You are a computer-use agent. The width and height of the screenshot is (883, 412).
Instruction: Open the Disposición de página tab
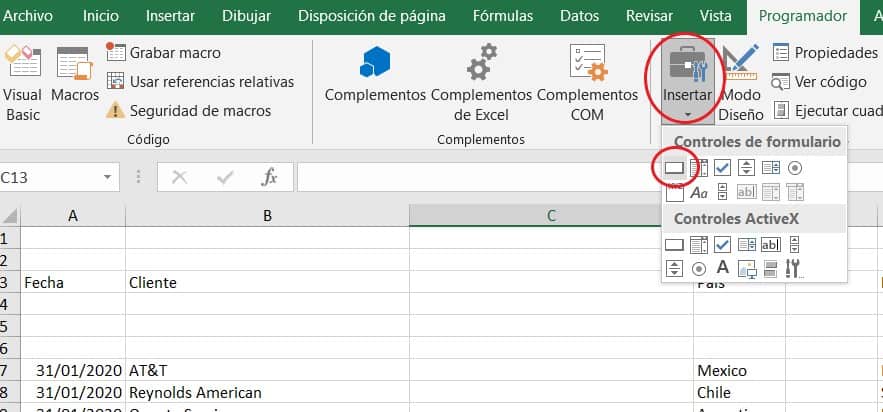coord(372,16)
